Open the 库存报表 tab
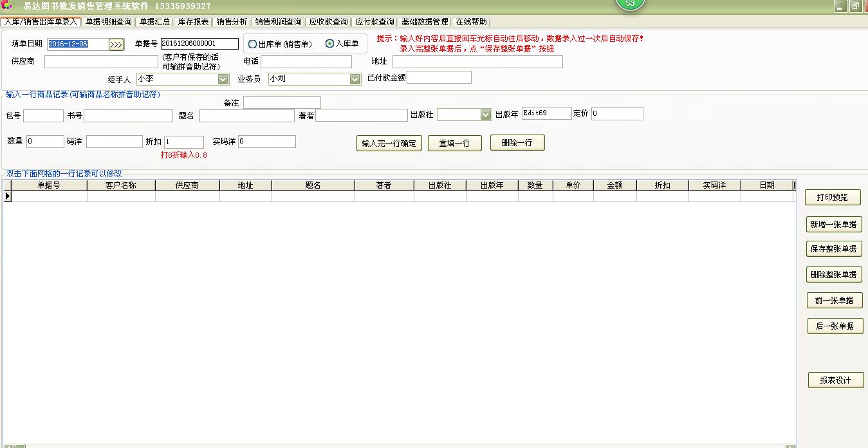 [x=193, y=22]
